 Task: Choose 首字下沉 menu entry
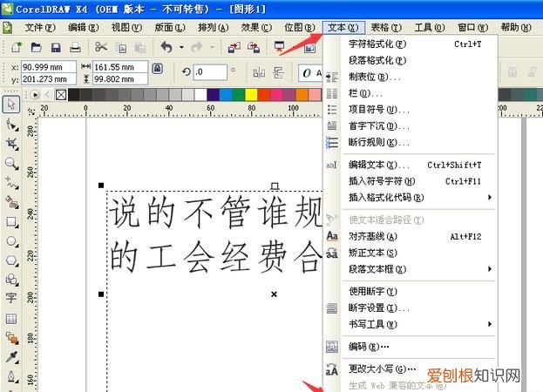click(x=411, y=126)
